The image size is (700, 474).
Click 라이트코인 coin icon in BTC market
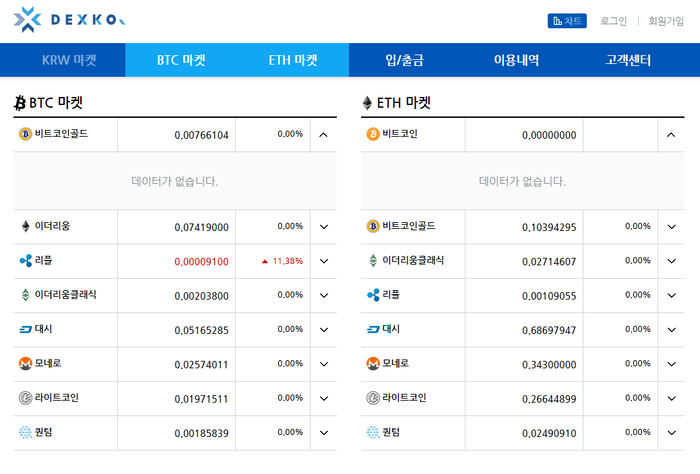pyautogui.click(x=25, y=398)
